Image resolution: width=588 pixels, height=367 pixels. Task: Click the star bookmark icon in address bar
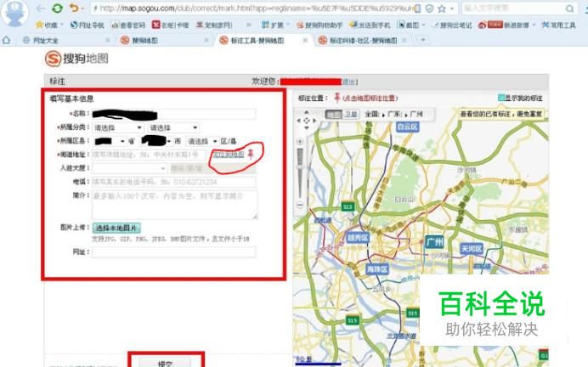pos(442,8)
